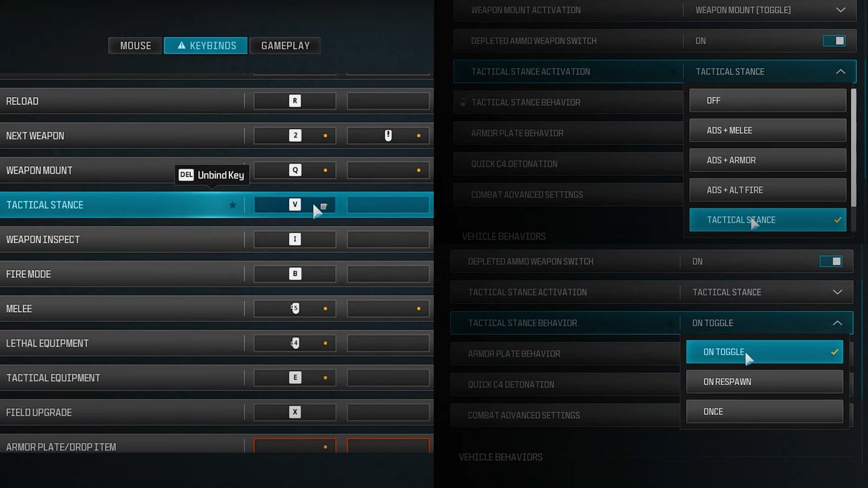Screen dimensions: 868x488
Task: Select ONCE tactical stance behavior option
Action: click(x=765, y=411)
